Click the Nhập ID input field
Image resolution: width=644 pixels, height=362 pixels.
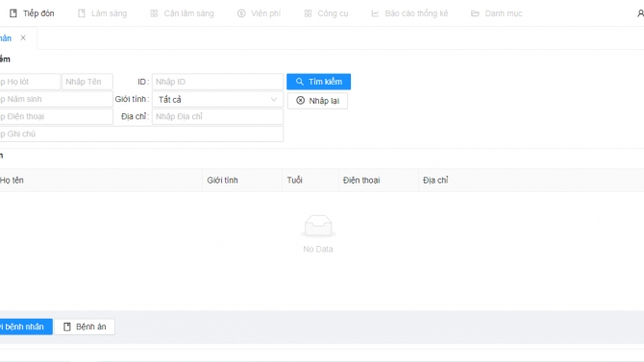[217, 82]
